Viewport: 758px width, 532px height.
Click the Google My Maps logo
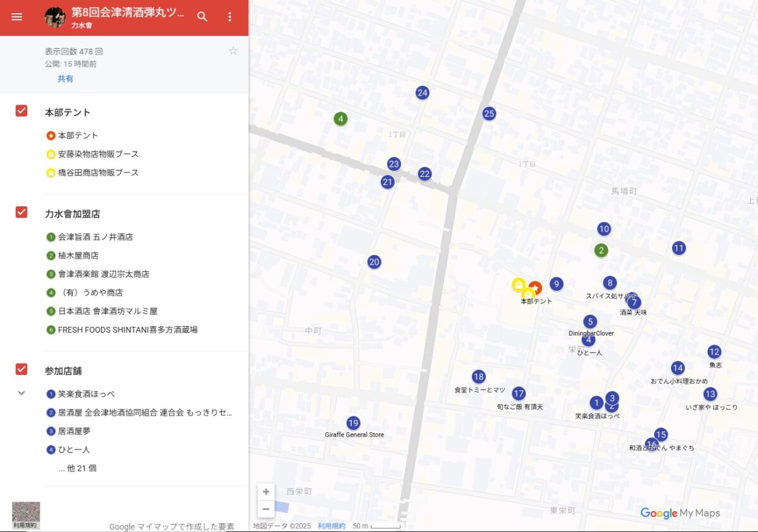tap(680, 513)
